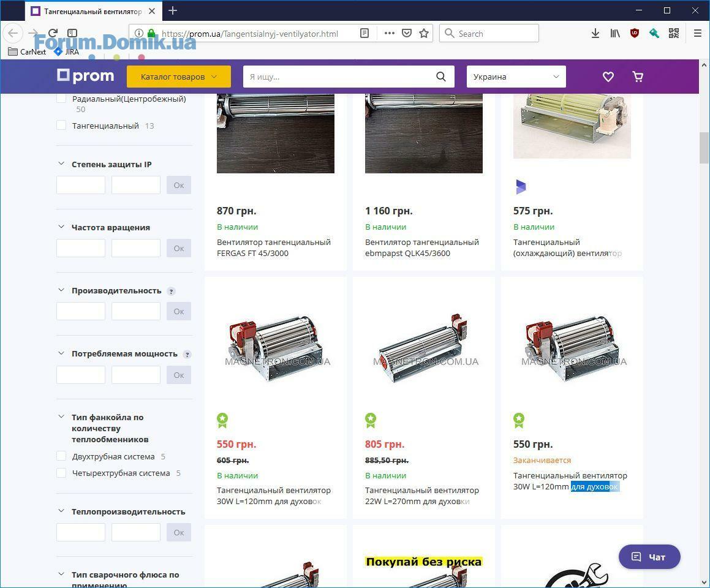The image size is (710, 588).
Task: Click the Firefox Search box
Action: (489, 33)
